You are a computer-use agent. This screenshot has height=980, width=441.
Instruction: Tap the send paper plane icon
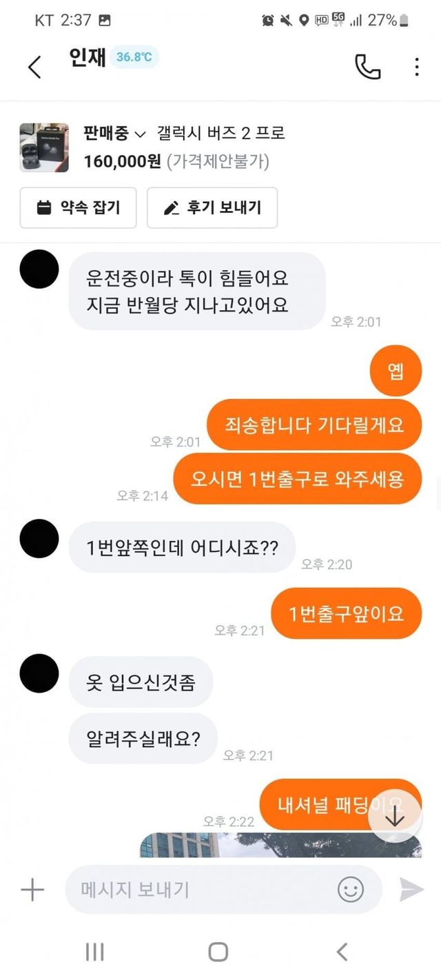point(411,890)
